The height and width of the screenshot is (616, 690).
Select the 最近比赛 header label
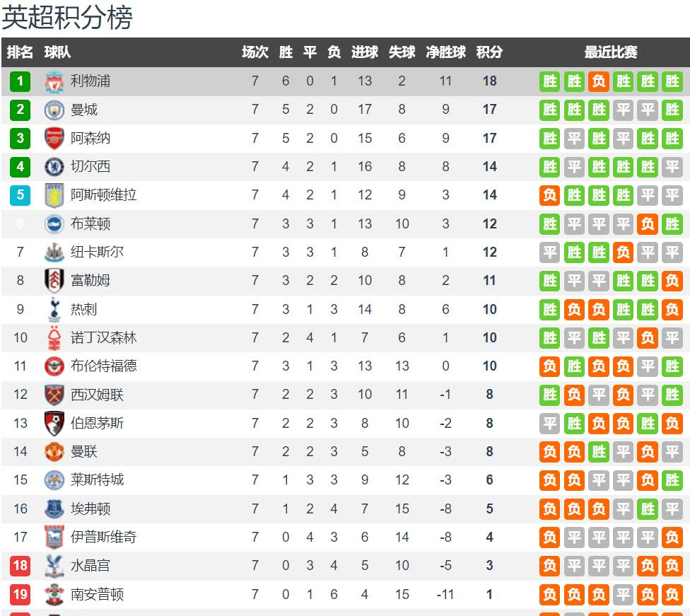click(611, 52)
